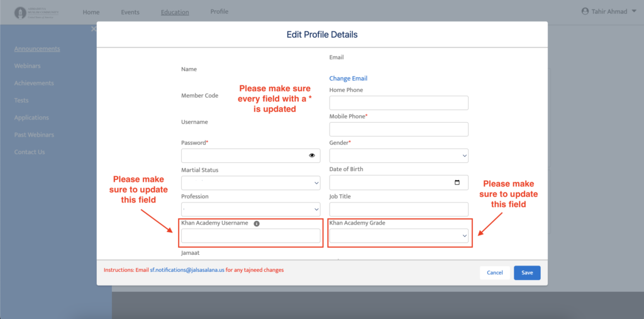Image resolution: width=644 pixels, height=319 pixels.
Task: Focus the Mobile Phone input field
Action: [399, 129]
